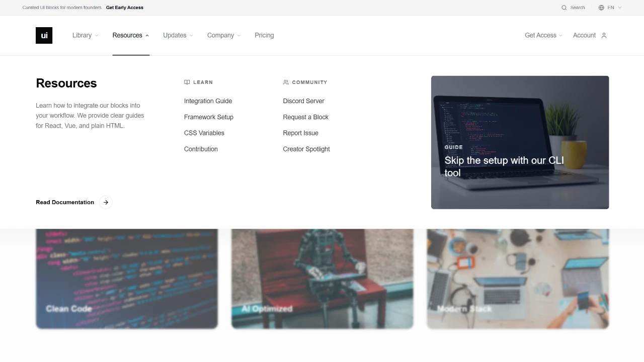Click the black 'ui' logo
Screen dimensions: 644x362
click(44, 35)
